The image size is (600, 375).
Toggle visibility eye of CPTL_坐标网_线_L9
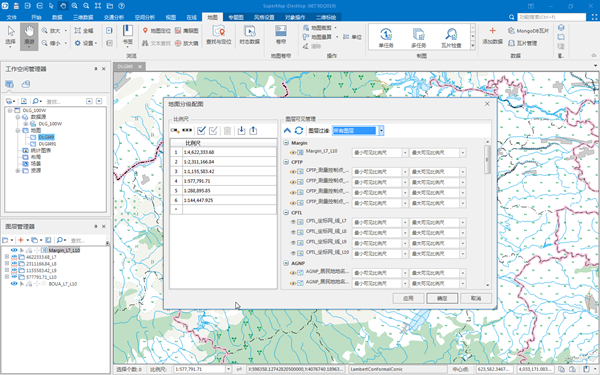[293, 243]
